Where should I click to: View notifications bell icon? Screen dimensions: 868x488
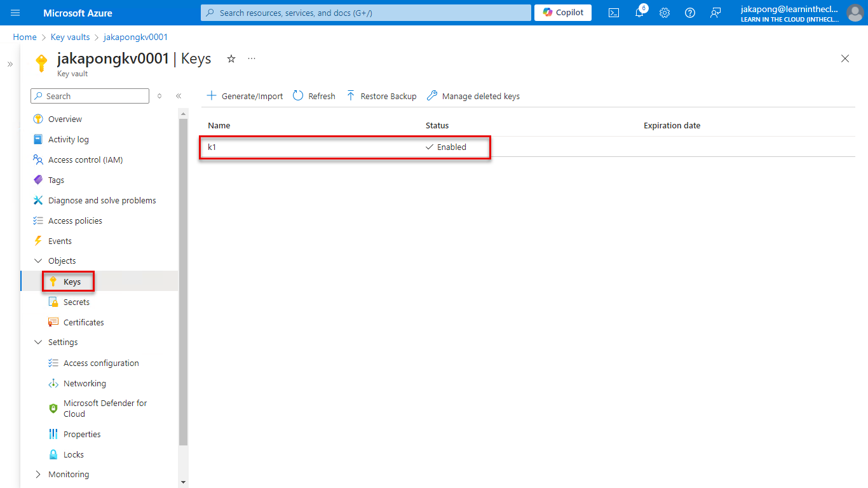point(639,13)
